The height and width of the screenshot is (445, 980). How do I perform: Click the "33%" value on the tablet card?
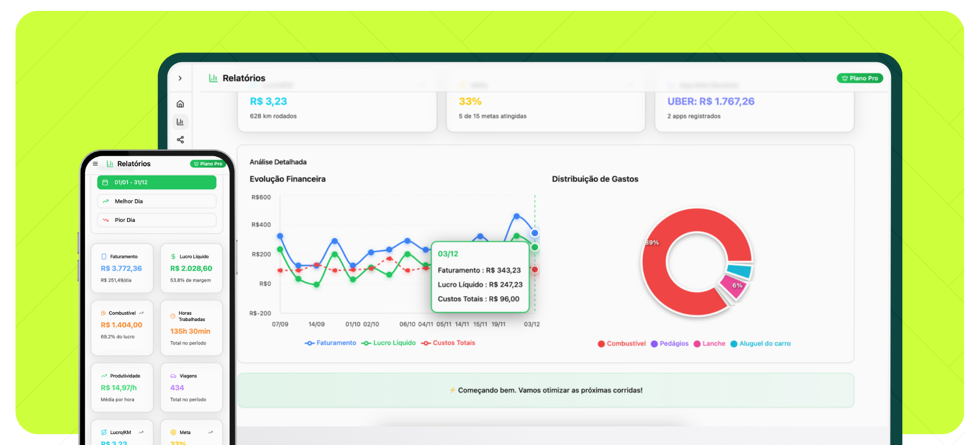tap(470, 101)
